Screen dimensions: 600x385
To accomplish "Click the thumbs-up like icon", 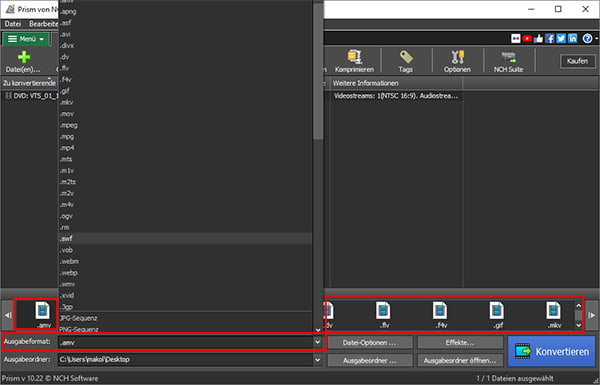I will 538,39.
